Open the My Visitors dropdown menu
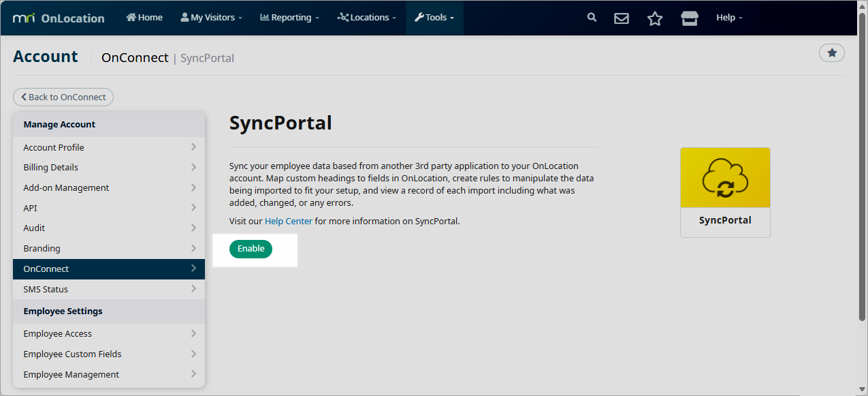This screenshot has width=868, height=396. click(x=211, y=18)
